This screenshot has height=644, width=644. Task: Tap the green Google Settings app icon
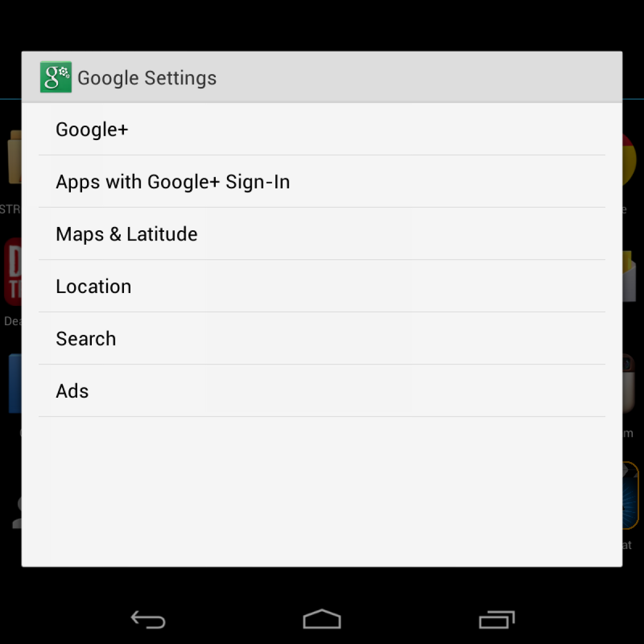click(56, 77)
